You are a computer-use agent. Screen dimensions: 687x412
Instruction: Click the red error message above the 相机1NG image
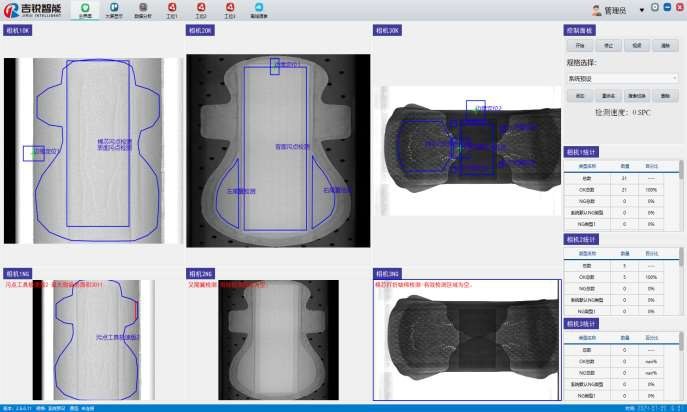click(x=54, y=284)
